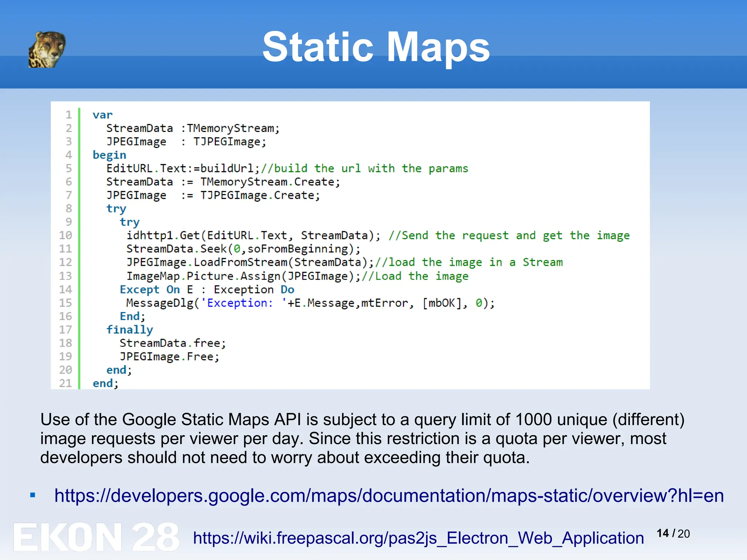The width and height of the screenshot is (747, 560).
Task: Click the inner 'try' keyword on line 9
Action: click(x=129, y=222)
